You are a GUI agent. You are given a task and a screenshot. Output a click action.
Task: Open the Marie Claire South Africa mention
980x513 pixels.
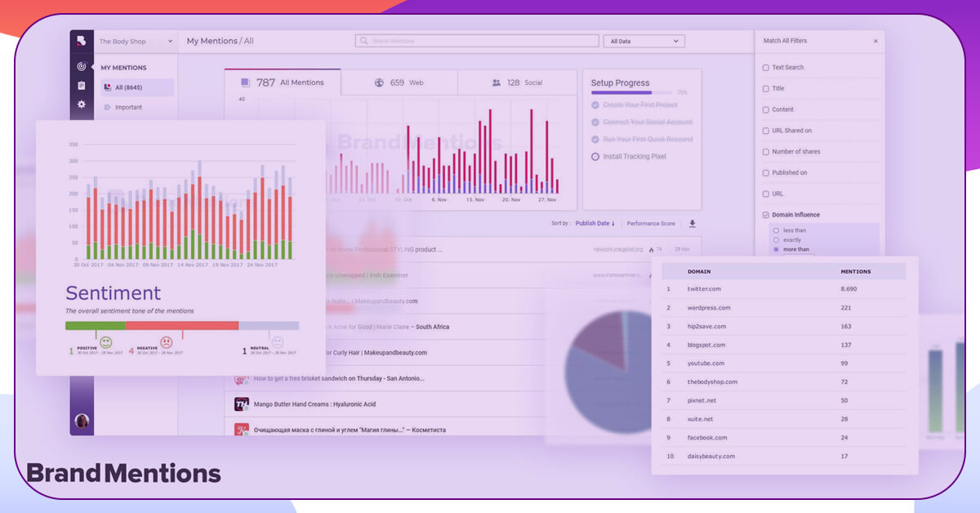(x=387, y=328)
